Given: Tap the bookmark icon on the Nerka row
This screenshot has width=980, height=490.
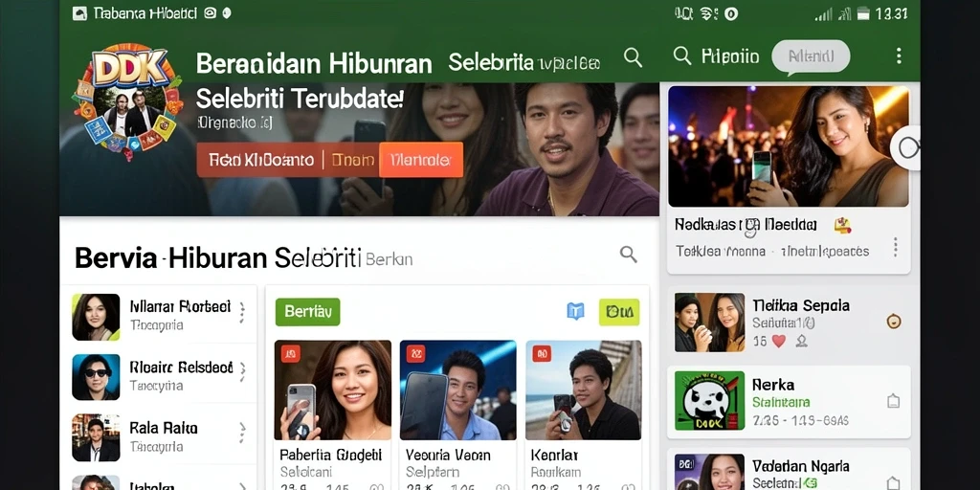Looking at the screenshot, I should [893, 401].
